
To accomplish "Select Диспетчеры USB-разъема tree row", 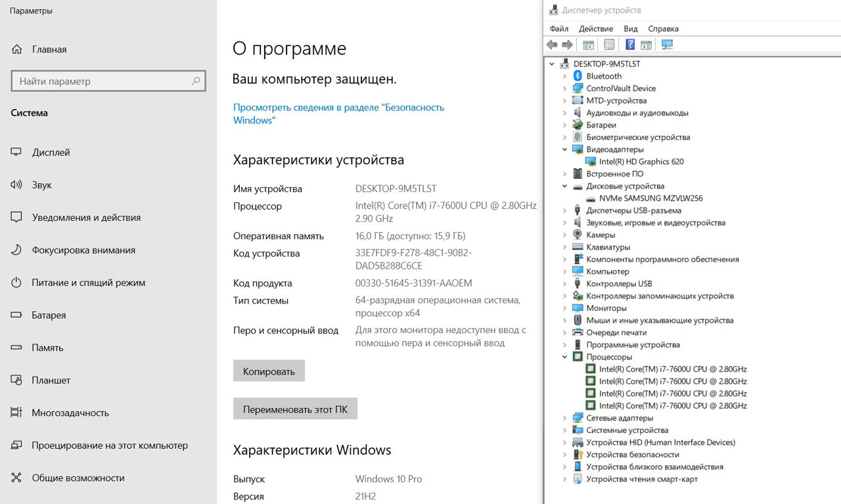I will click(633, 210).
